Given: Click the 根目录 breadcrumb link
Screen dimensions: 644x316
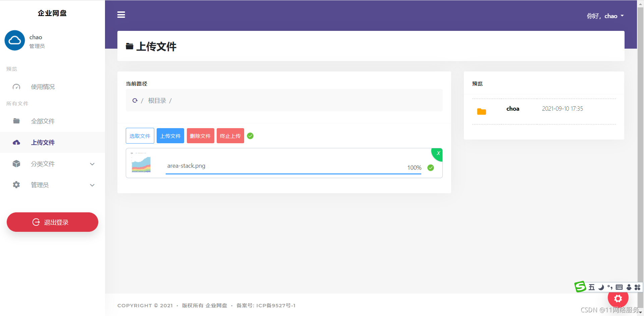Looking at the screenshot, I should [157, 101].
